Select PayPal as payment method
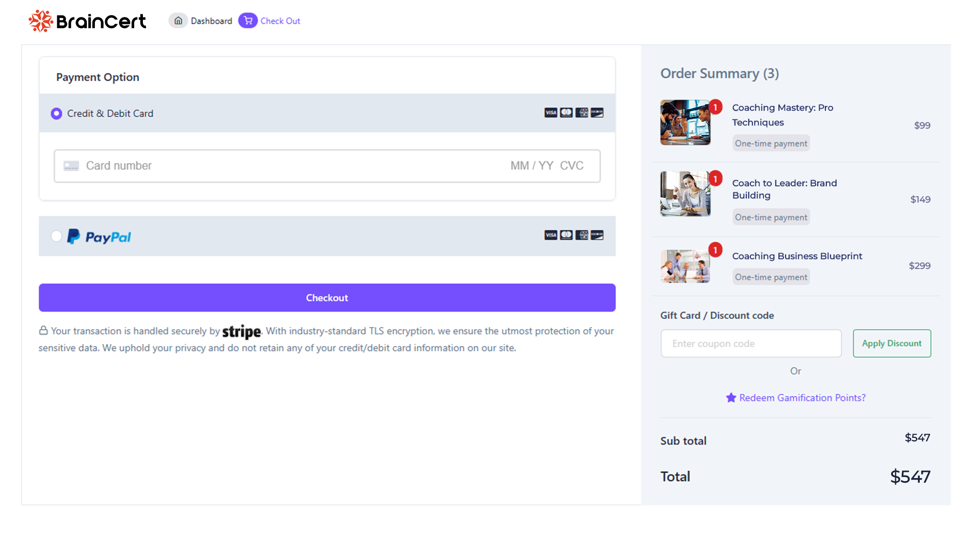This screenshot has height=551, width=980. tap(56, 236)
